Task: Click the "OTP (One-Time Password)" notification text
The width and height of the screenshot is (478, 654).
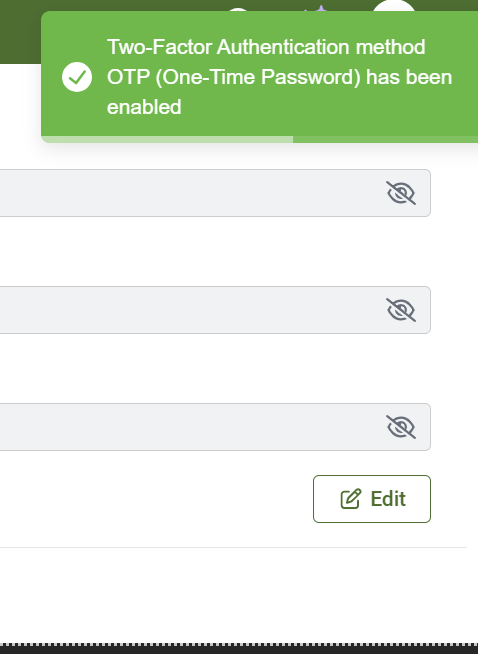Action: (x=234, y=77)
